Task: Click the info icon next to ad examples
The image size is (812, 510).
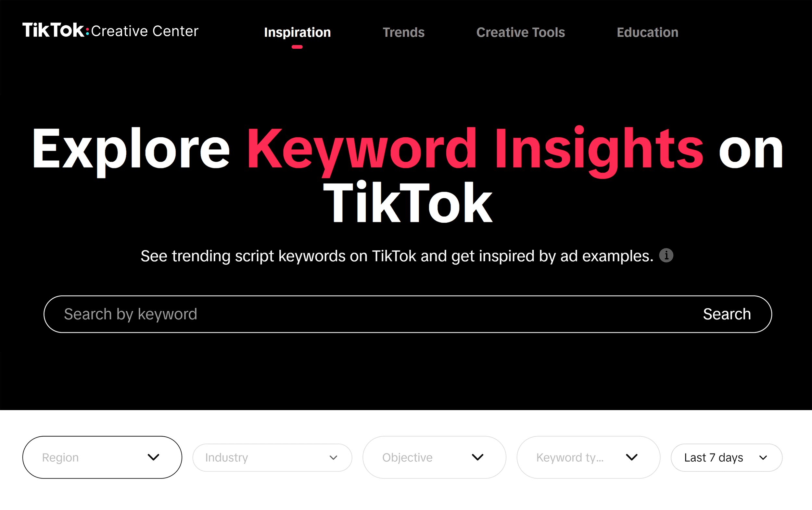Action: (669, 255)
